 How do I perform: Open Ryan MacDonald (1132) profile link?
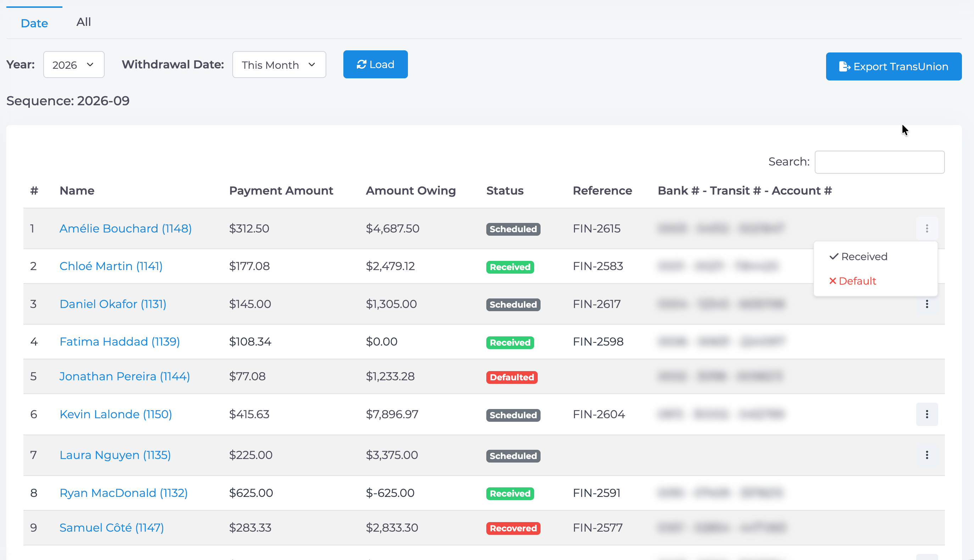123,493
